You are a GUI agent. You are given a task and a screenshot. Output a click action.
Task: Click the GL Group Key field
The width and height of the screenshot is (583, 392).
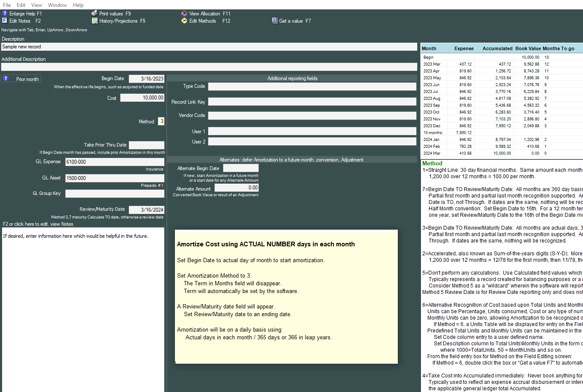115,194
